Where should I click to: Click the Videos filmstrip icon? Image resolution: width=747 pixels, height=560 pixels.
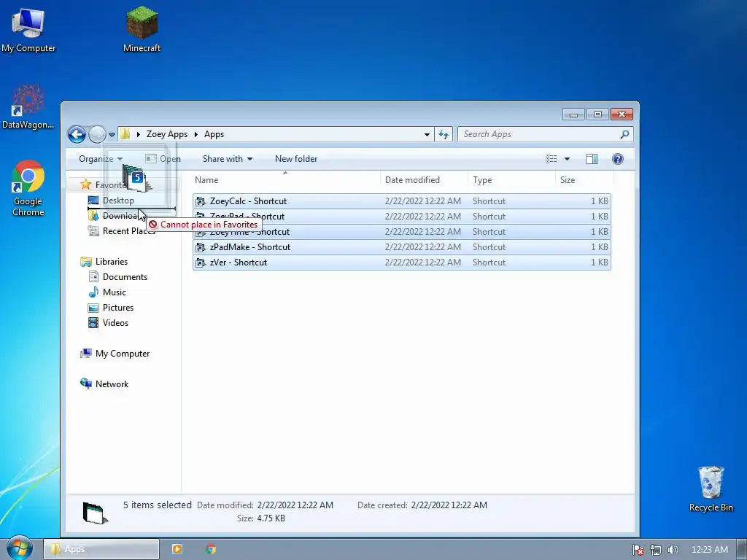coord(93,323)
